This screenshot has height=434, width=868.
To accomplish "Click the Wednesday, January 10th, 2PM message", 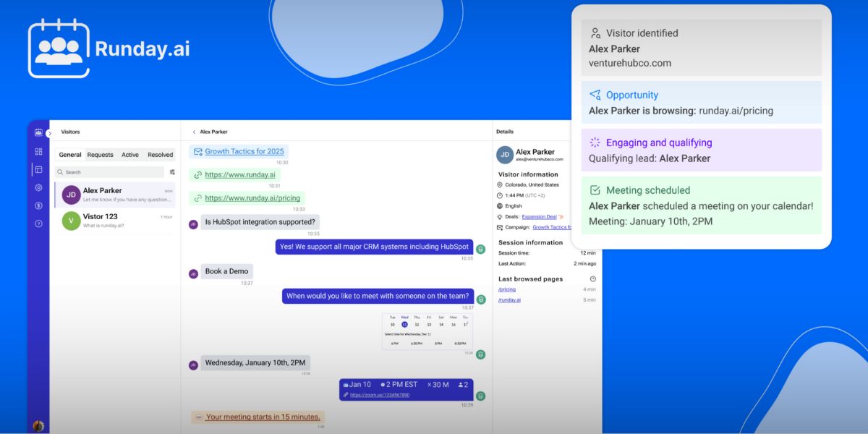I will (255, 362).
